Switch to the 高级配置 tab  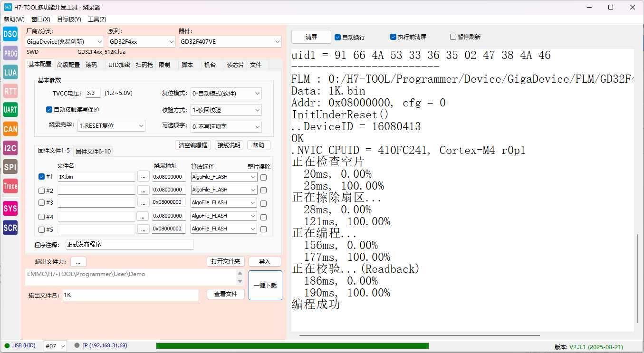(x=68, y=65)
